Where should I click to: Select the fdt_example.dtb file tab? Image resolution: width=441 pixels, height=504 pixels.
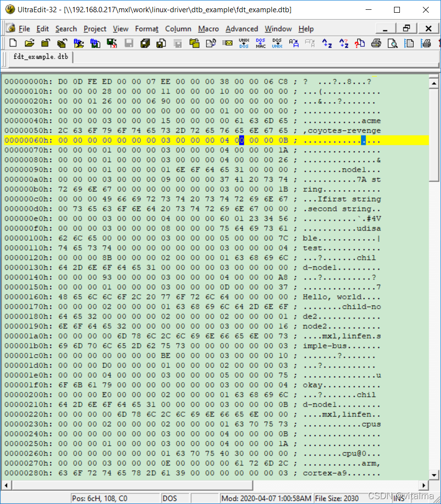(41, 57)
